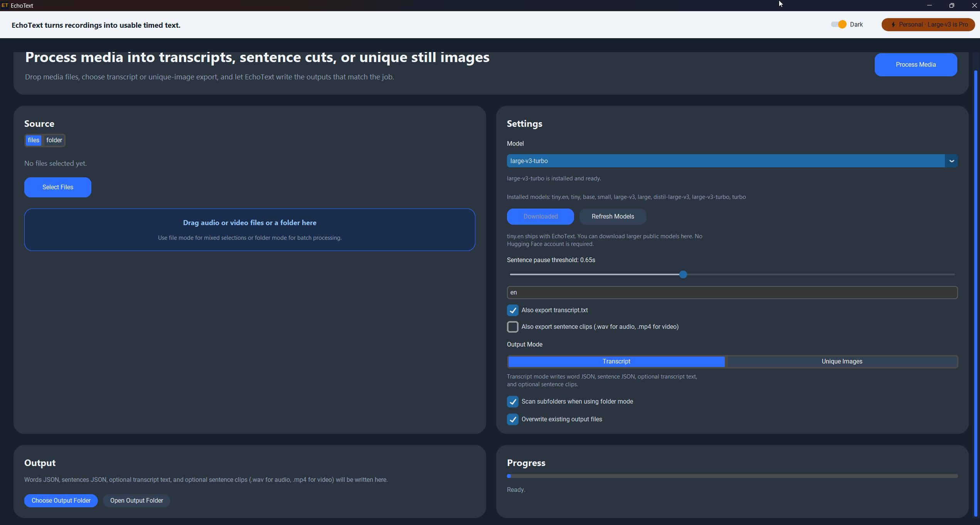Viewport: 980px width, 525px height.
Task: Click the drag audio or video drop zone
Action: (x=249, y=230)
